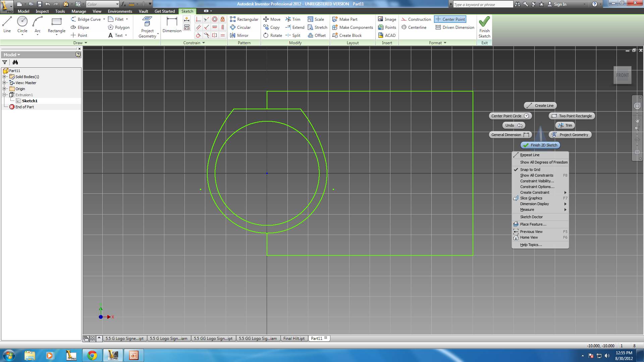Expand the Format panel dropdown
This screenshot has height=362, width=644.
coord(438,43)
